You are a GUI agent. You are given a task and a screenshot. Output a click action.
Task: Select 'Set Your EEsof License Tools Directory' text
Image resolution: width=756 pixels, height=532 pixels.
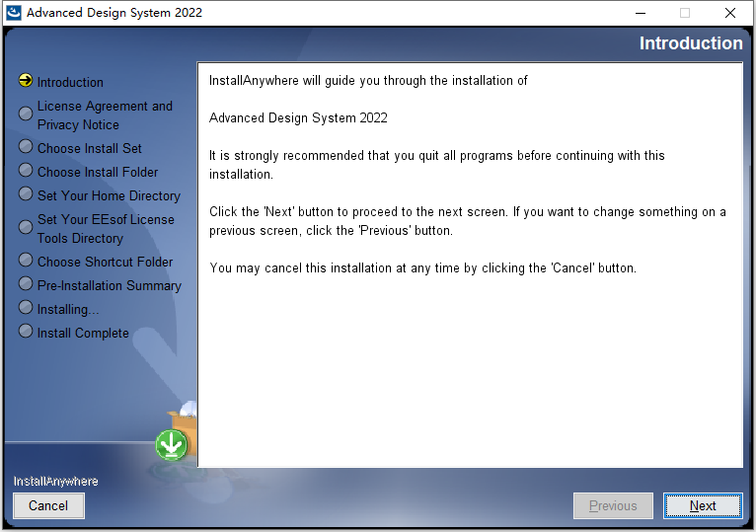[106, 229]
